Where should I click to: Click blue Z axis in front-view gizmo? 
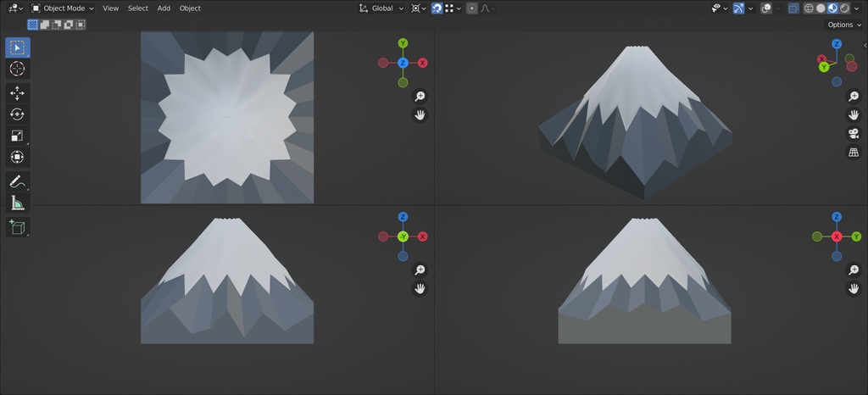[x=403, y=217]
